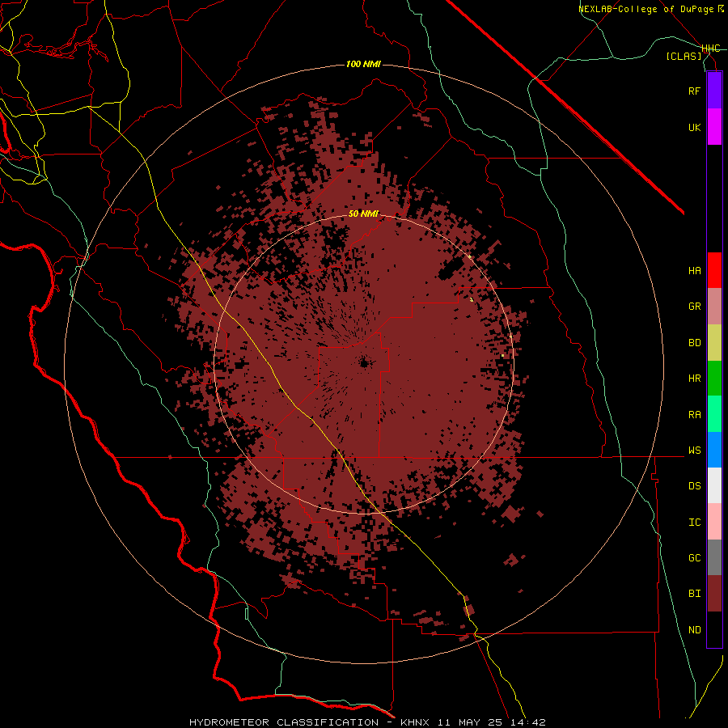
Task: Click the NEXLAB-College of DuPage text
Action: (x=647, y=9)
